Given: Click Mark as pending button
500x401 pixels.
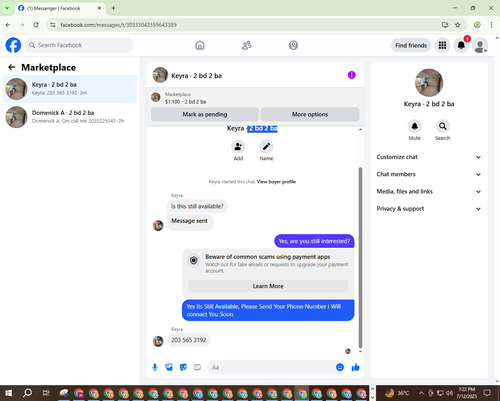Looking at the screenshot, I should (205, 114).
